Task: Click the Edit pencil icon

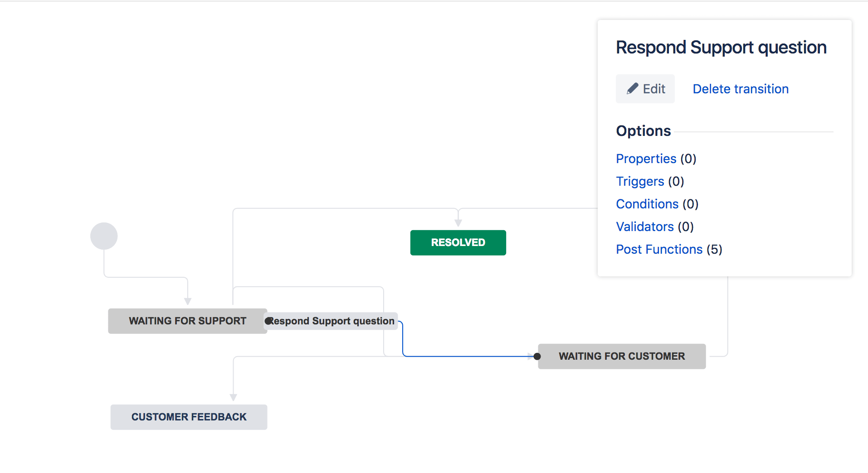Action: pos(632,89)
